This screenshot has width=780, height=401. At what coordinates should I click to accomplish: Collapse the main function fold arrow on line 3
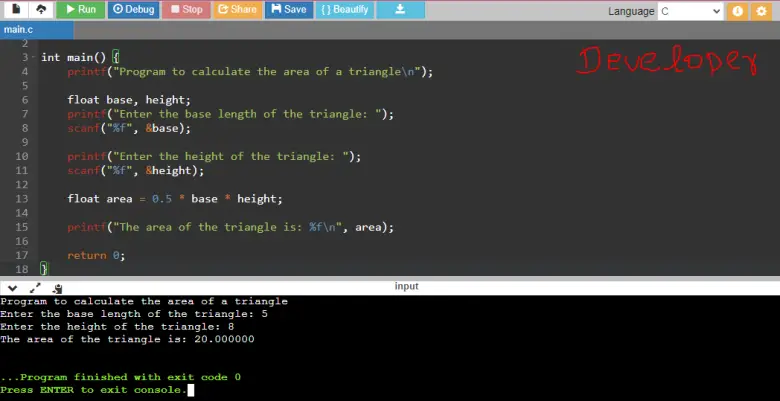click(x=33, y=58)
